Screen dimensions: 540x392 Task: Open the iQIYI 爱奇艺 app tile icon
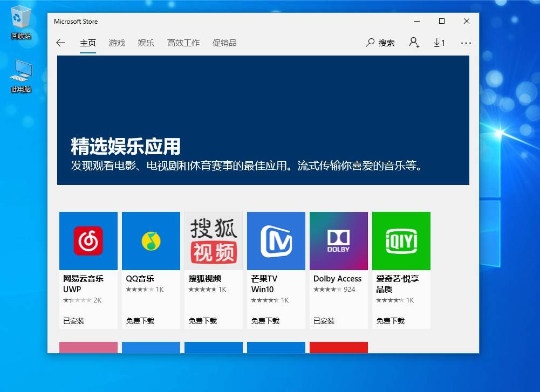(x=401, y=241)
